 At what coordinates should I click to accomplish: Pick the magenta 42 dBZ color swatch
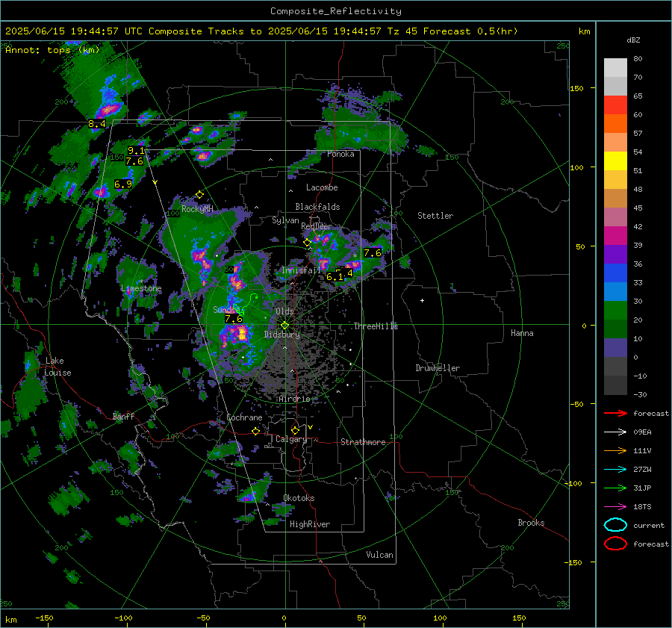click(x=615, y=235)
